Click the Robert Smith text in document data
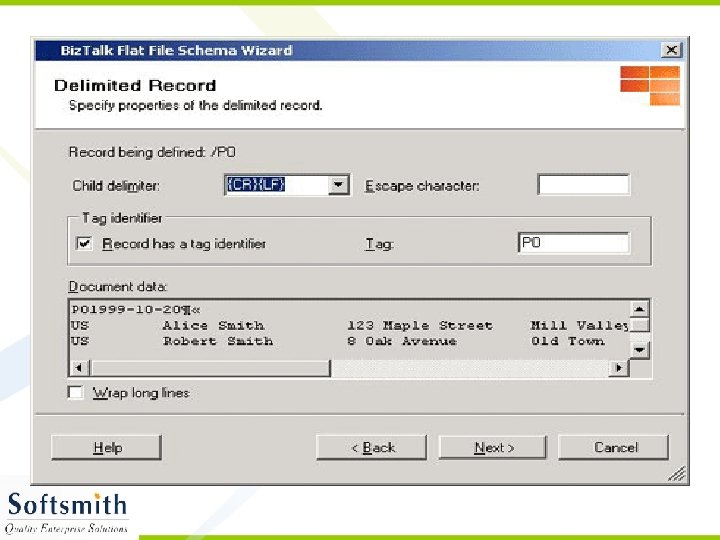Viewport: 720px width, 540px height. click(218, 341)
